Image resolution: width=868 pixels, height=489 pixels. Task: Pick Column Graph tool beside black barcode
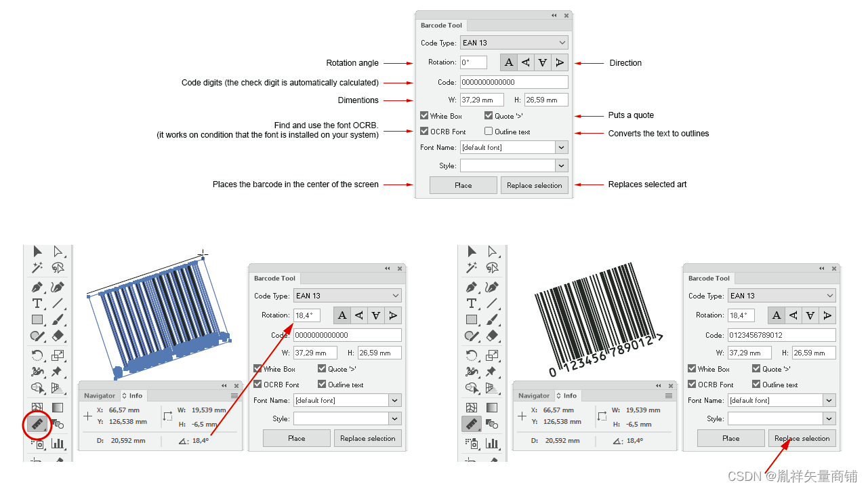pos(492,444)
